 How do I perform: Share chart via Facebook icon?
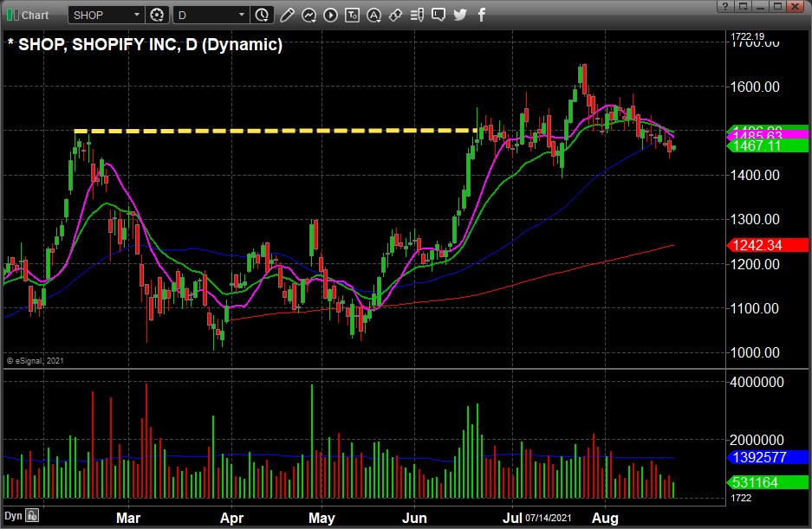(482, 15)
